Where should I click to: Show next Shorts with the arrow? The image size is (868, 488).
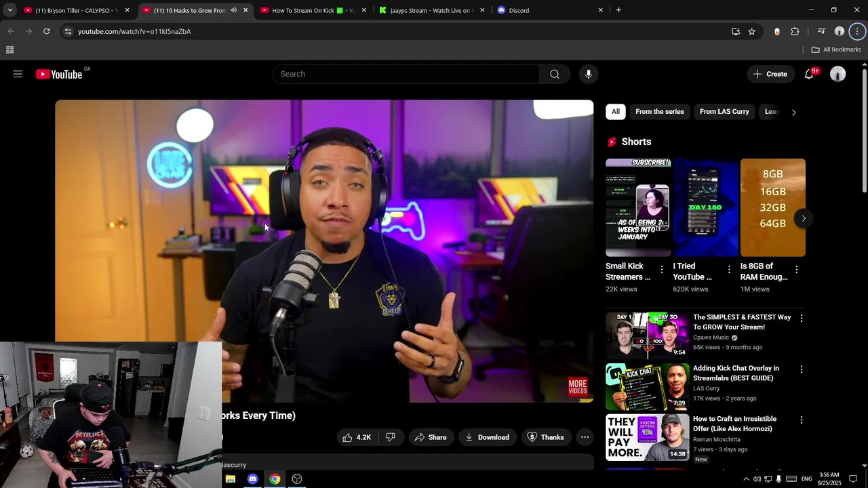804,218
